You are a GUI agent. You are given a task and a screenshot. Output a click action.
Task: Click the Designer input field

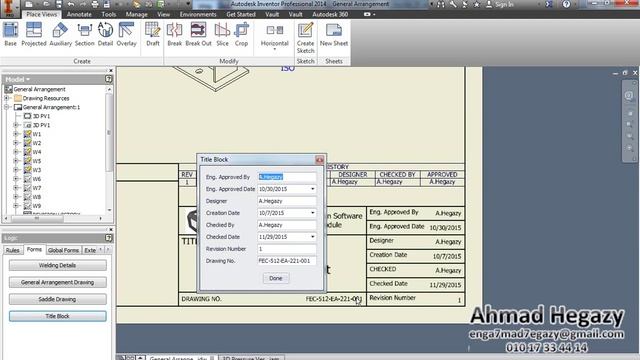pyautogui.click(x=287, y=201)
